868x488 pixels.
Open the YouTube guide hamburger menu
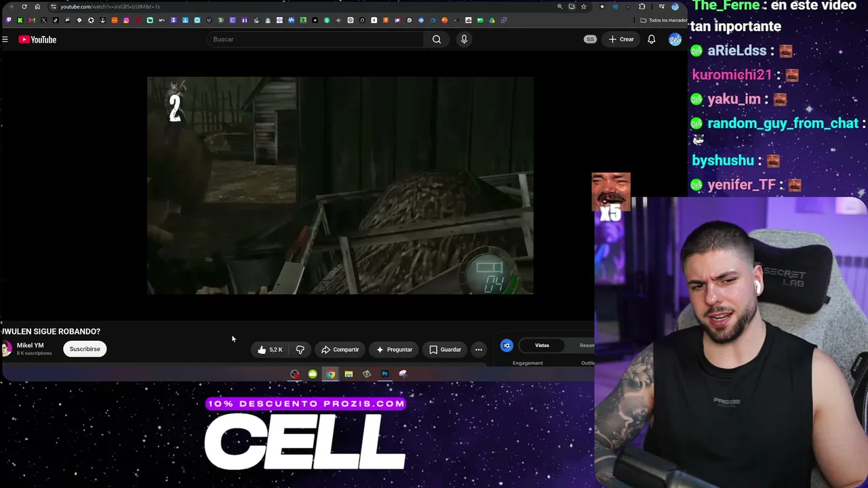[x=5, y=39]
